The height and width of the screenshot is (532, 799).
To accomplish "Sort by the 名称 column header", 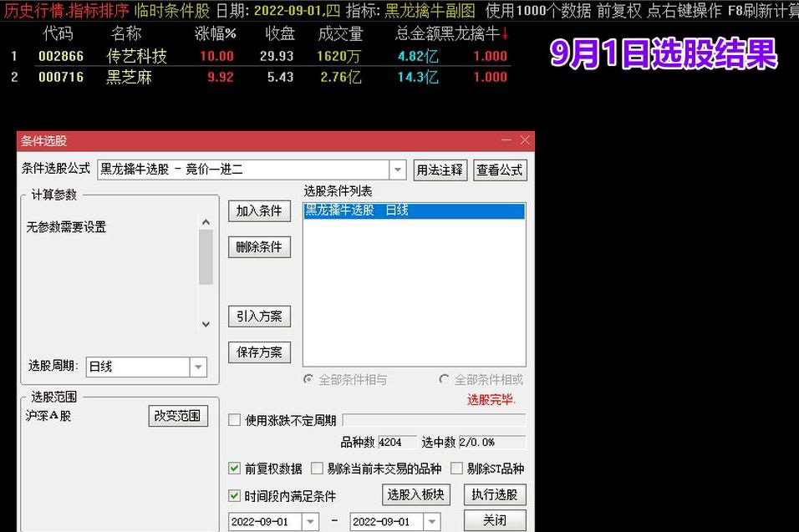I will point(126,34).
